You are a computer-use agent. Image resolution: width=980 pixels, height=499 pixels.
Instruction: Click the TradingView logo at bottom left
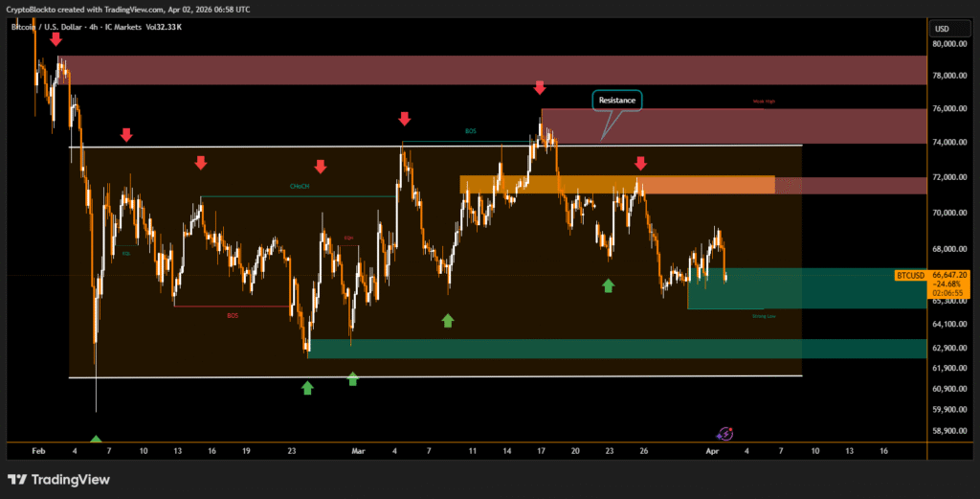(58, 479)
